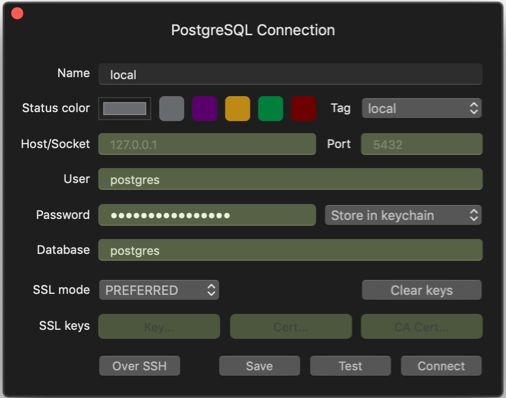Choose an SSL key via Key... button
Viewport: 506px width, 398px height.
click(159, 327)
